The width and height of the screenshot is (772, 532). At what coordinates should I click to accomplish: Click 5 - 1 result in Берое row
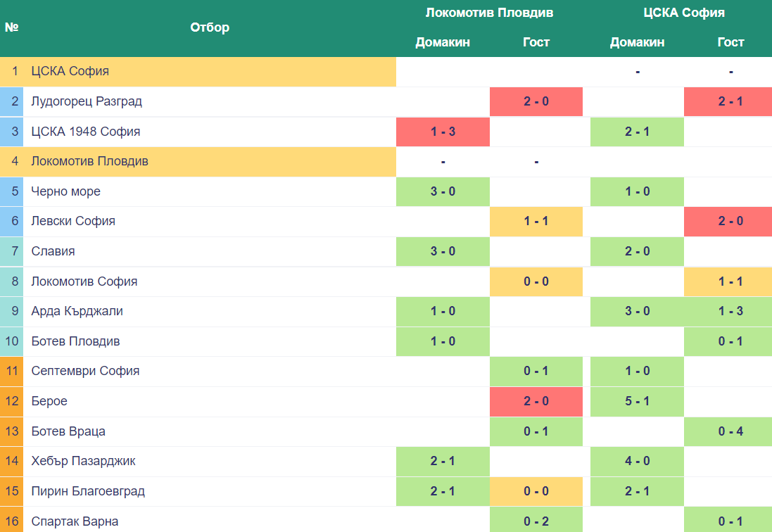637,402
